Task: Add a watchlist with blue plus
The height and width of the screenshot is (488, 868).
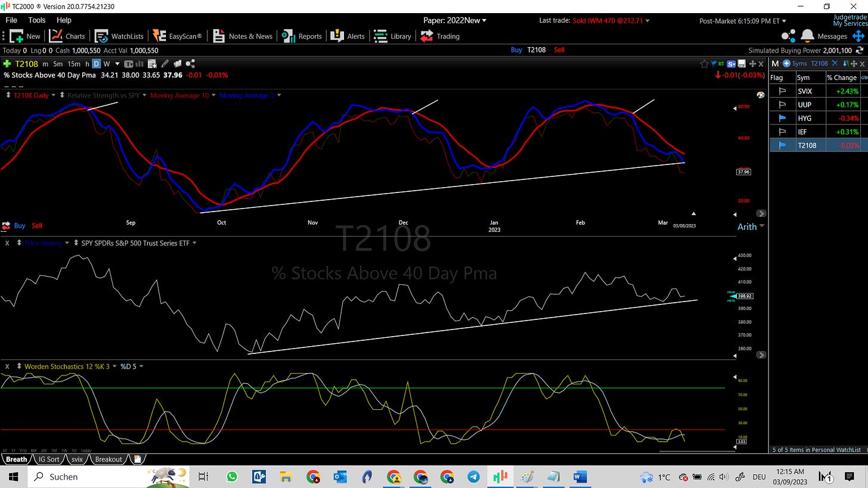Action: [786, 63]
